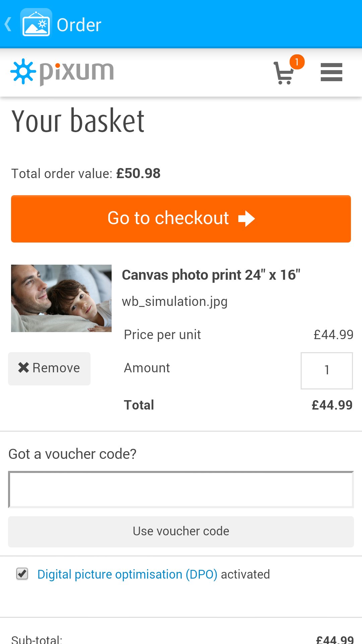
Task: Click the Pixum logo
Action: pyautogui.click(x=63, y=72)
